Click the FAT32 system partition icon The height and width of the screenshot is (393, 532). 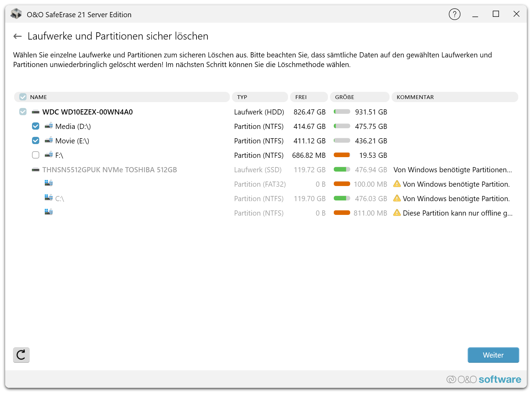coord(49,183)
